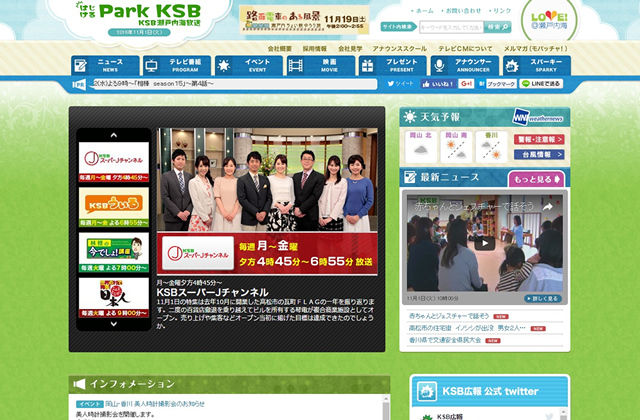
Task: Click the 路面電車のある風景 banner ad
Action: pyautogui.click(x=304, y=20)
